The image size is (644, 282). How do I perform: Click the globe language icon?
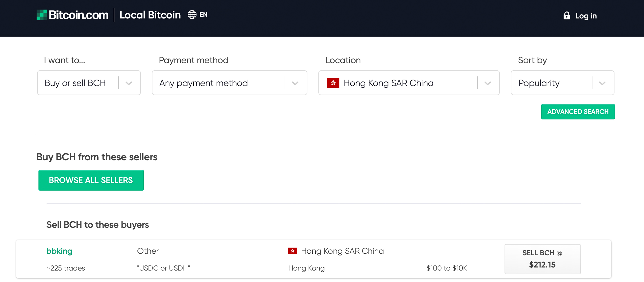tap(192, 15)
